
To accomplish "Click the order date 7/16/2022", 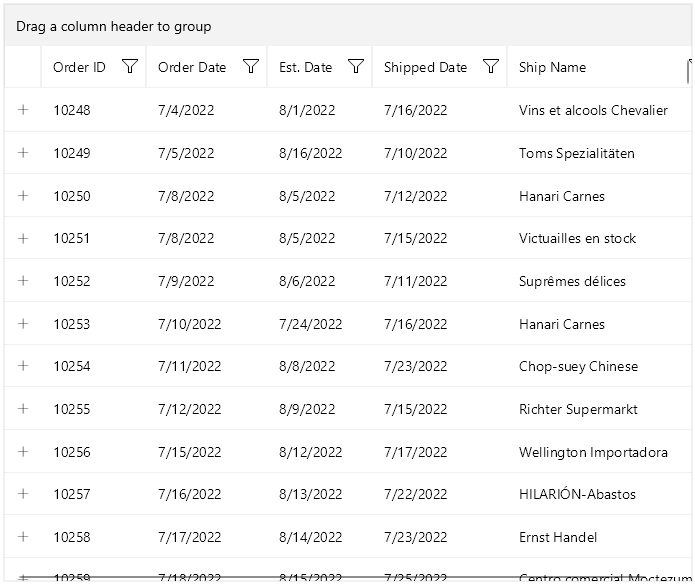I will coord(190,494).
